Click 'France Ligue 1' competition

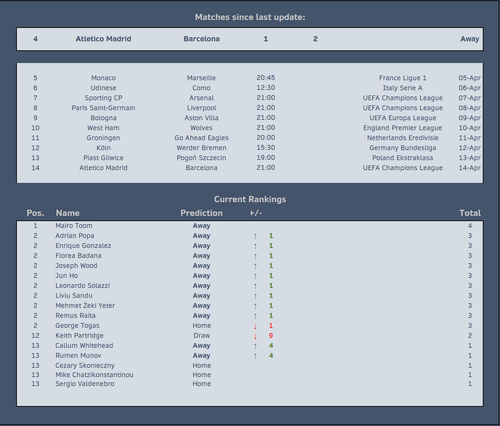(x=403, y=78)
